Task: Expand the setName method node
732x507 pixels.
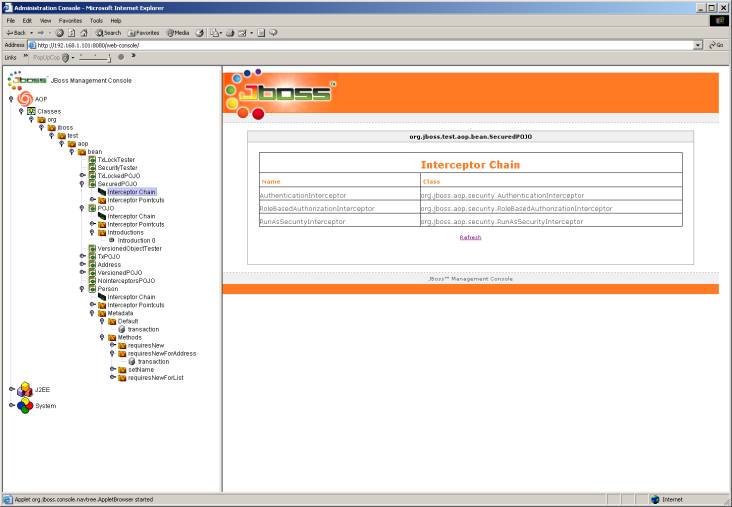Action: 113,369
